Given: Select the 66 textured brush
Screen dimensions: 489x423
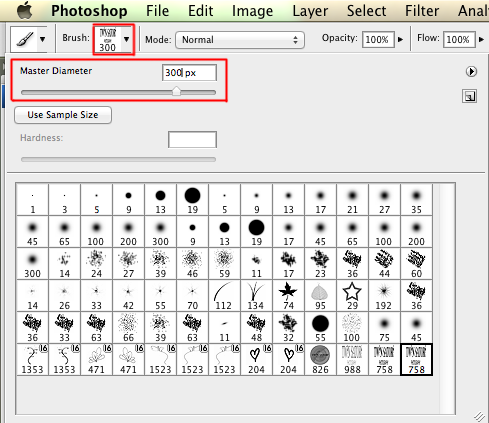Looking at the screenshot, I should (128, 327).
